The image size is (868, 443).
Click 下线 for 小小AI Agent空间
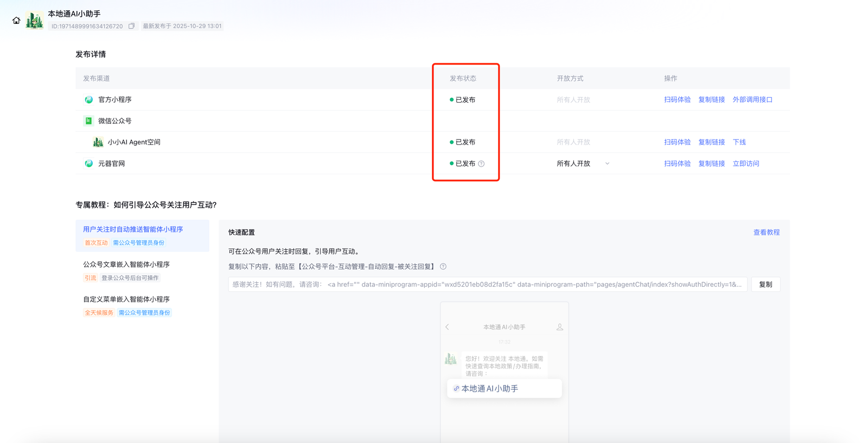(739, 142)
